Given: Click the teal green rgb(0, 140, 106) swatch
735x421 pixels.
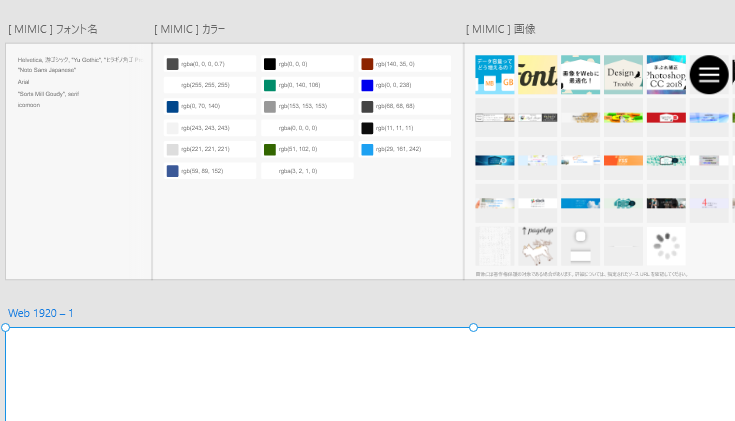Looking at the screenshot, I should (270, 85).
